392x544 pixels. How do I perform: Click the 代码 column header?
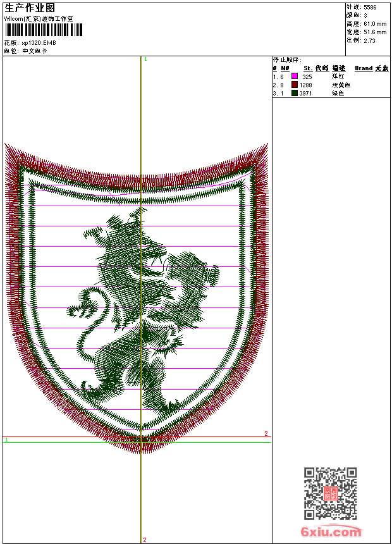point(322,68)
